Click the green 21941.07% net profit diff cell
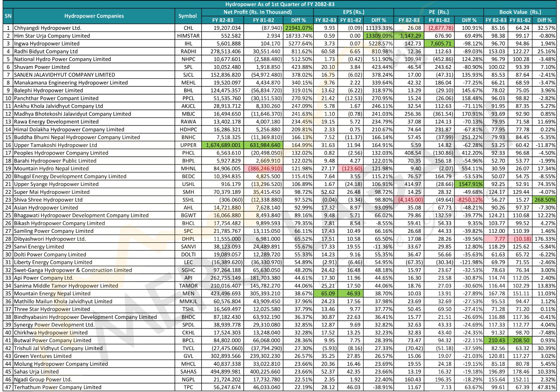Screen dimensions: 560x392 point(298,28)
